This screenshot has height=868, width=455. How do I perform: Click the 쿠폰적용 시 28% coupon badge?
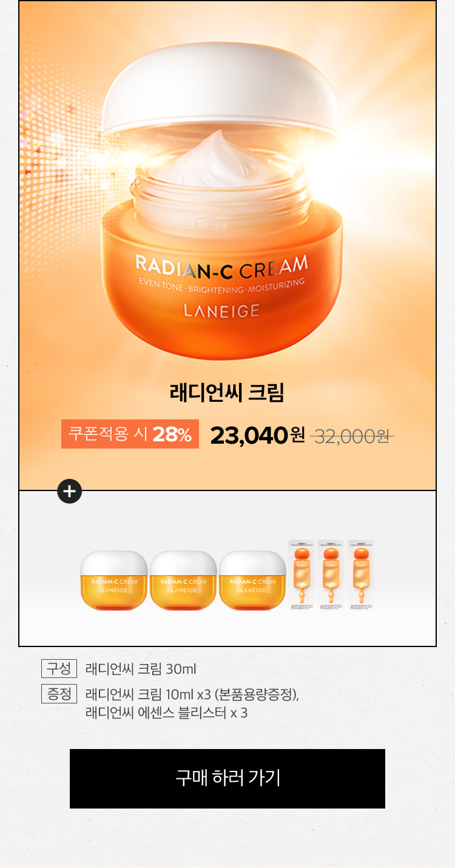point(130,434)
